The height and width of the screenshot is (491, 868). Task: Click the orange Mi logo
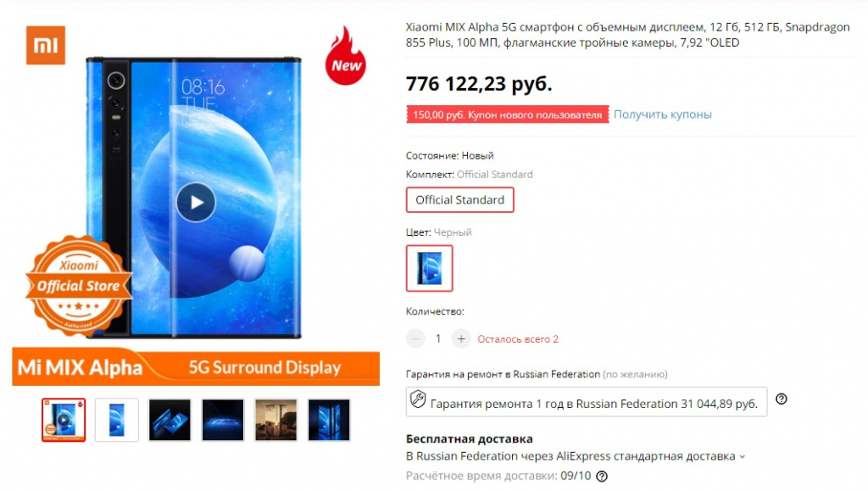pos(46,45)
